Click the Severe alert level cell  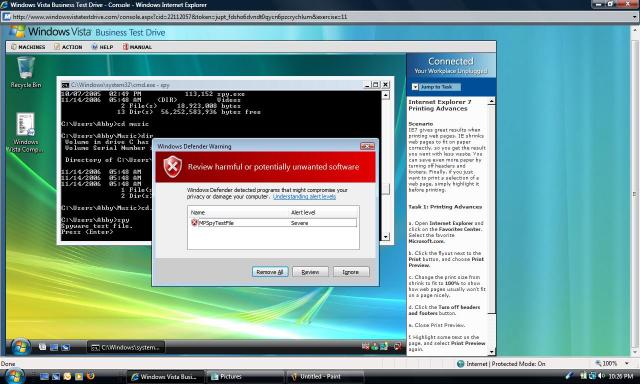tap(300, 223)
